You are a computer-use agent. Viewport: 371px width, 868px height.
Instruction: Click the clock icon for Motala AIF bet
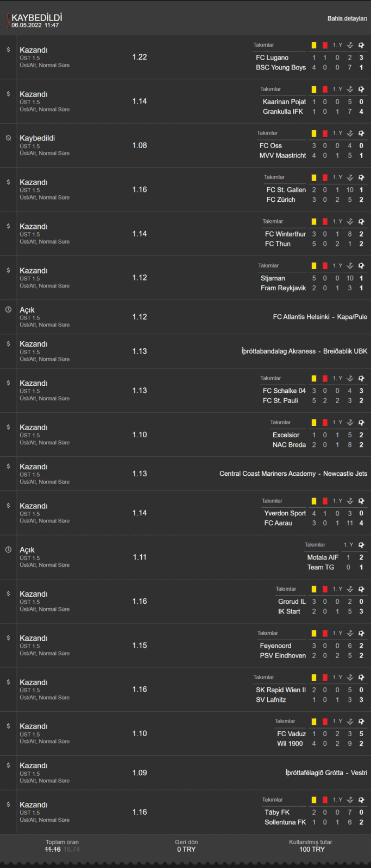point(8,550)
